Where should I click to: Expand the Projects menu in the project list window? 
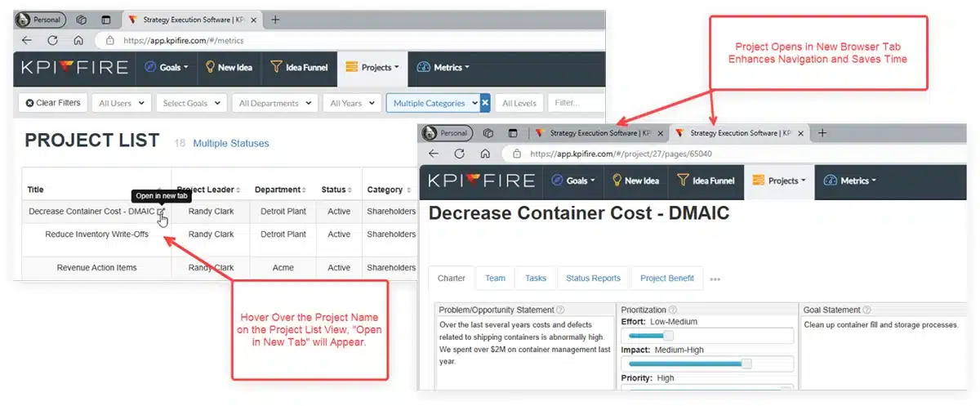pos(372,68)
